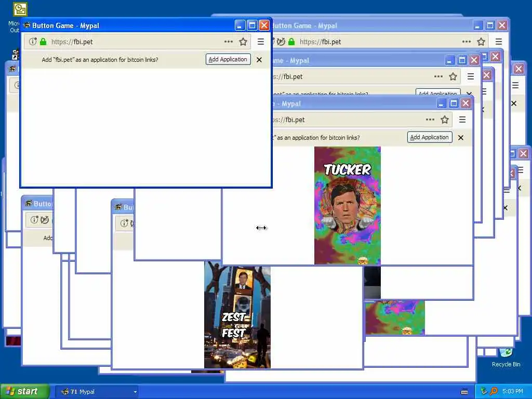Viewport: 532px width, 399px height.
Task: Open ellipsis menu in second-layer Mypal window
Action: pos(438,76)
